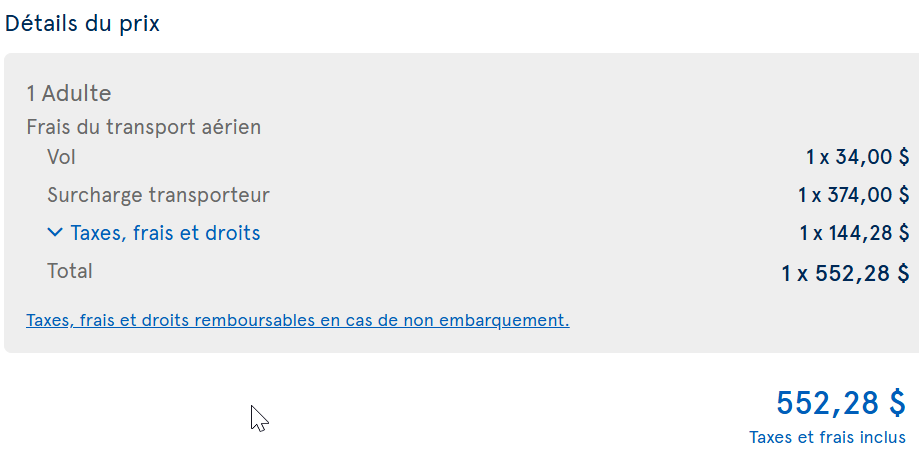The width and height of the screenshot is (919, 456).
Task: Select the Total row label
Action: pyautogui.click(x=70, y=271)
